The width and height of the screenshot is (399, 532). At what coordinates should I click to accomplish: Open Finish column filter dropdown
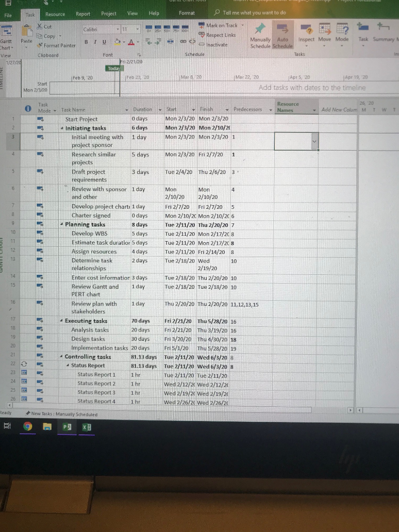point(227,110)
